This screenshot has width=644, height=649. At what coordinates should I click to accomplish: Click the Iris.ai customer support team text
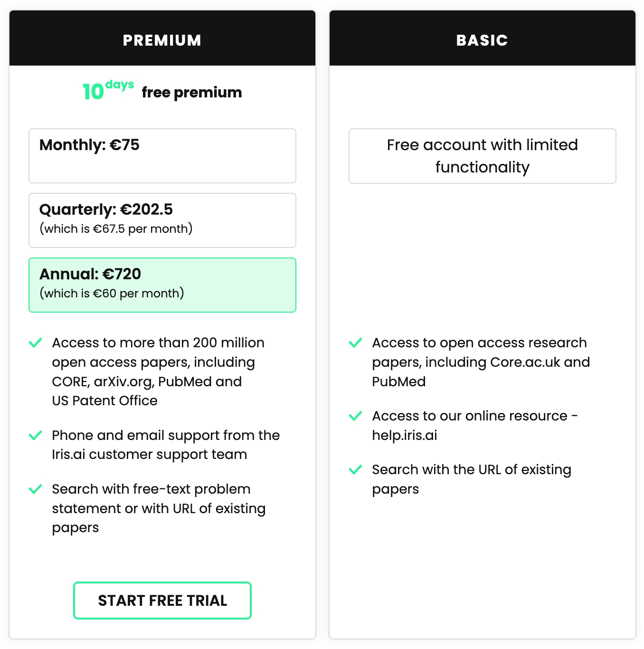tap(149, 455)
